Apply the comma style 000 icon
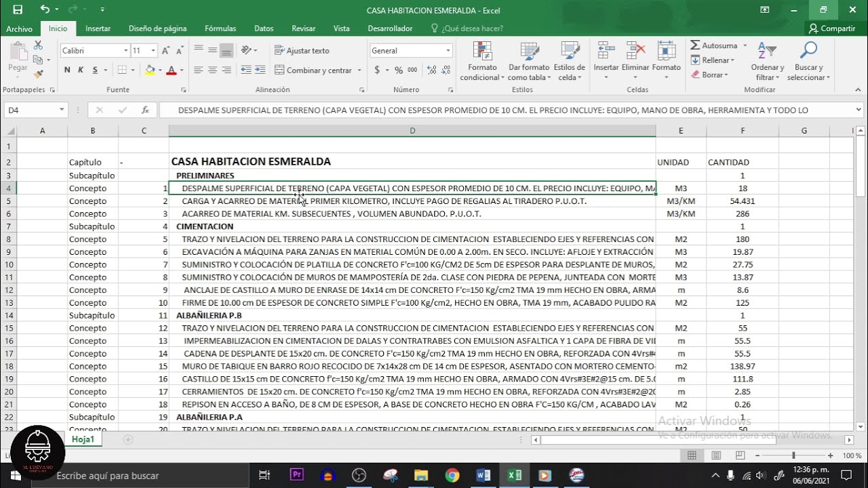This screenshot has width=868, height=488. [412, 70]
